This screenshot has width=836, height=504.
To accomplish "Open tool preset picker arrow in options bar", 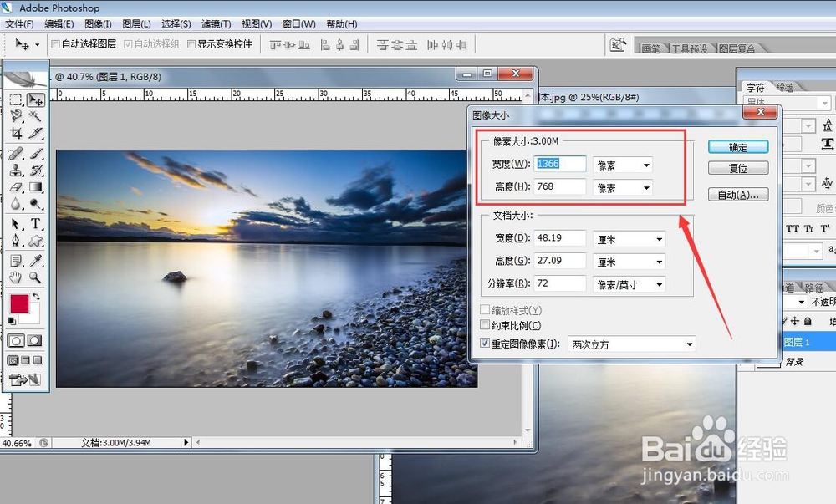I will tap(38, 45).
